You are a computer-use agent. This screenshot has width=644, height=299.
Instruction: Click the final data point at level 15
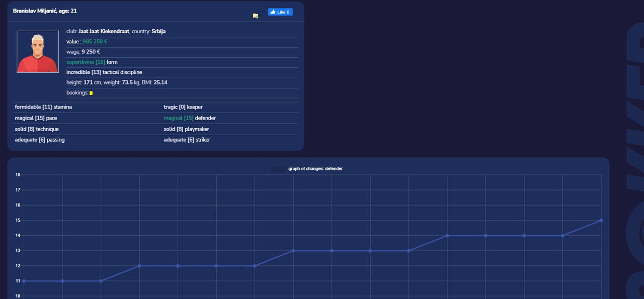pos(601,221)
